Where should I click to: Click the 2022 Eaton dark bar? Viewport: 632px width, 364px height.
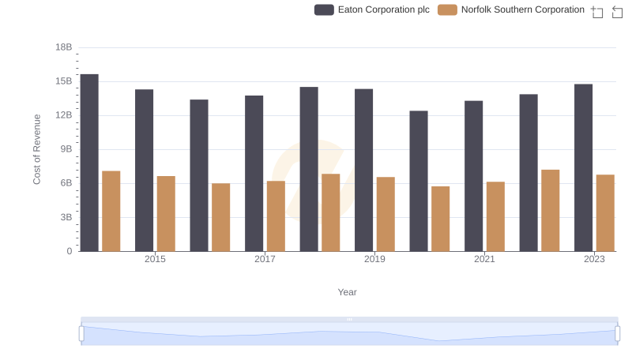(x=529, y=173)
